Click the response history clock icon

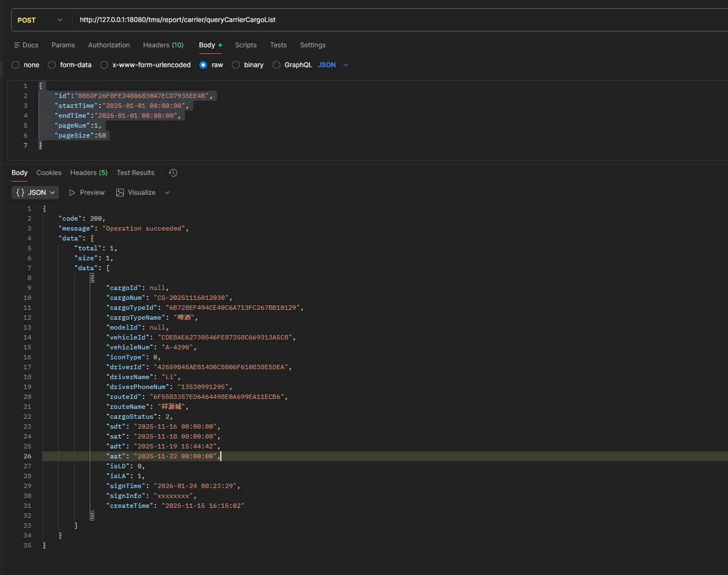[x=173, y=173]
